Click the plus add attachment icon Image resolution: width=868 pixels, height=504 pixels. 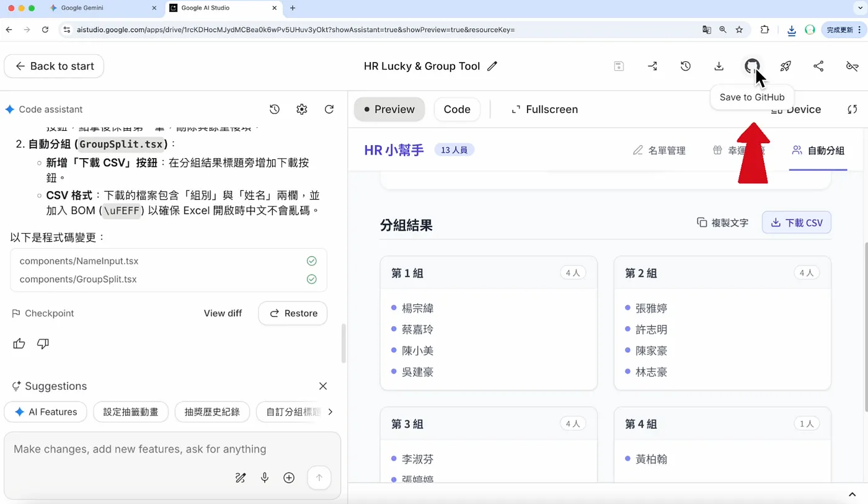[289, 478]
